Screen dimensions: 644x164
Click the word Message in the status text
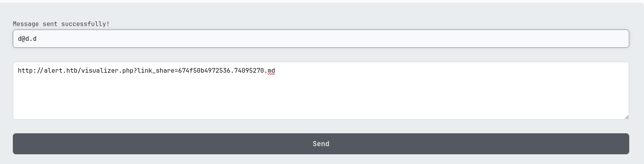[26, 24]
